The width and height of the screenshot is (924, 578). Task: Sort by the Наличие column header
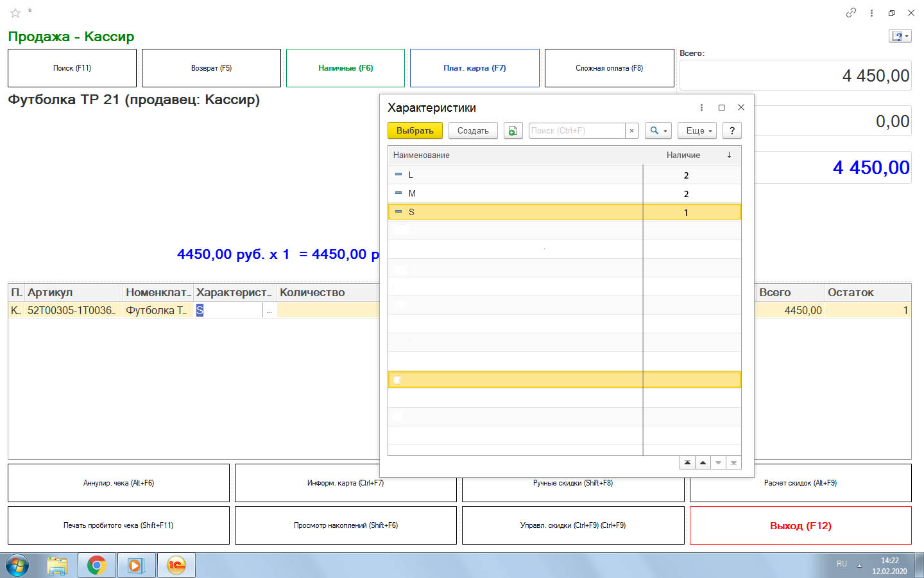coord(683,155)
